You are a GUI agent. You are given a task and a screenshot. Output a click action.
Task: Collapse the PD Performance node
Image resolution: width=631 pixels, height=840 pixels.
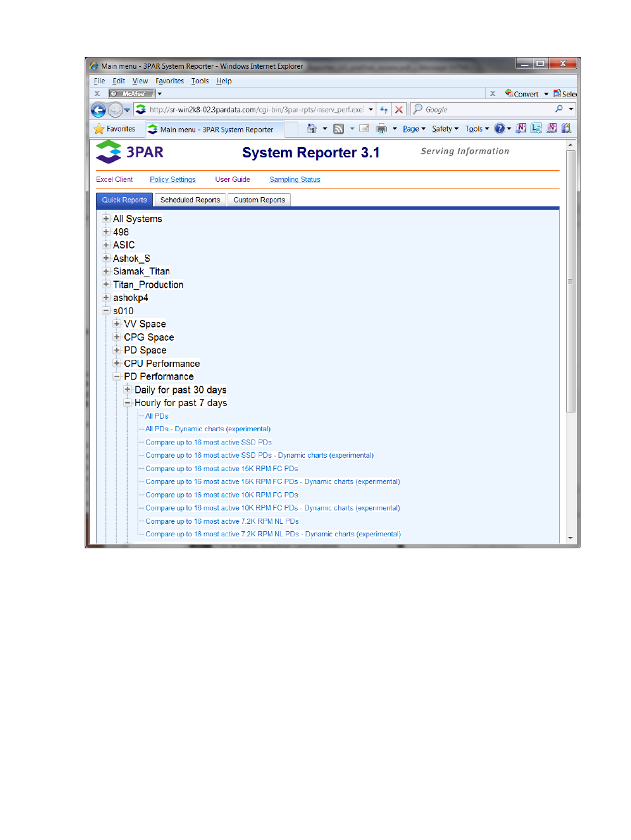(117, 376)
